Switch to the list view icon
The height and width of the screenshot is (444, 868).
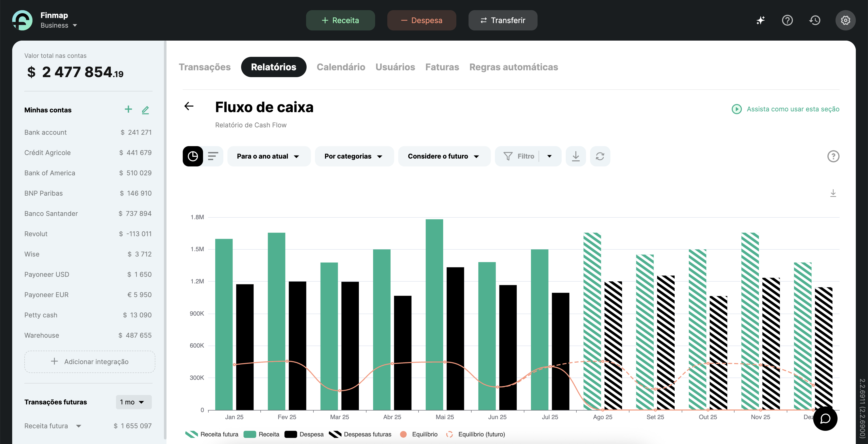(213, 156)
